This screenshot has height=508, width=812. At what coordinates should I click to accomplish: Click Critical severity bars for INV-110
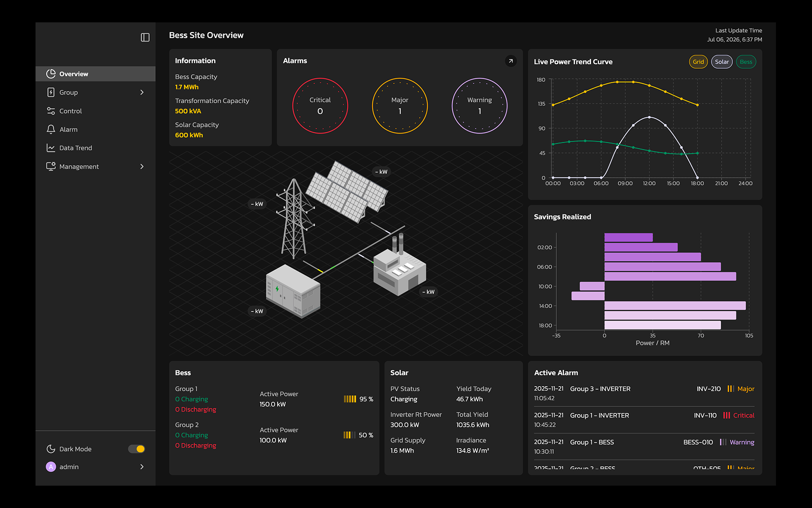pos(727,416)
